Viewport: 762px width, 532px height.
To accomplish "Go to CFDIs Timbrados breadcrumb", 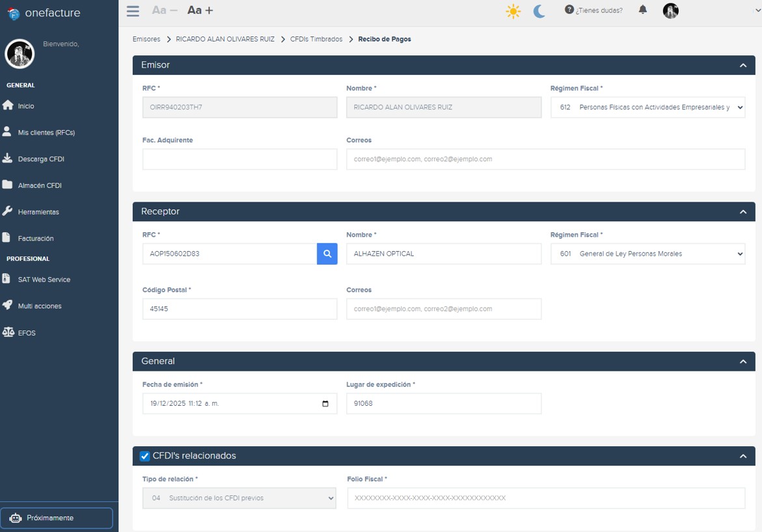I will tap(316, 39).
